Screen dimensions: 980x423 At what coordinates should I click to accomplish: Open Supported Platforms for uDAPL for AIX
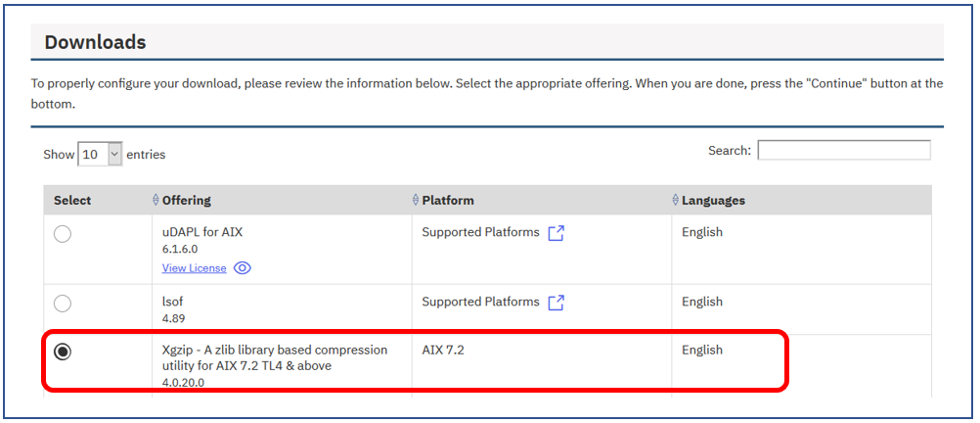coord(480,232)
